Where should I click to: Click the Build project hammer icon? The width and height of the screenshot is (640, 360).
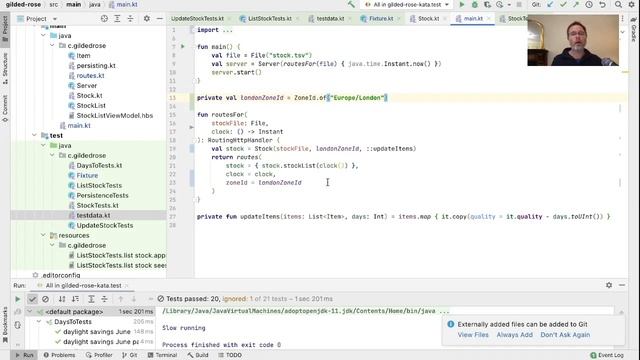(x=351, y=4)
